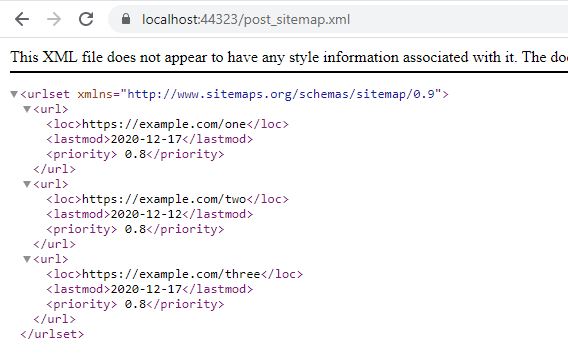Click the second url's closing tag
The width and height of the screenshot is (568, 360).
(54, 244)
